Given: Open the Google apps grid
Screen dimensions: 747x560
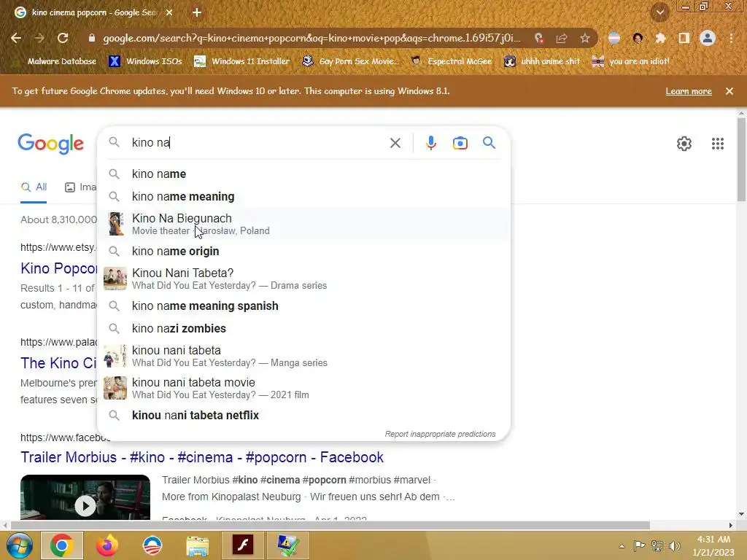Looking at the screenshot, I should 718,144.
